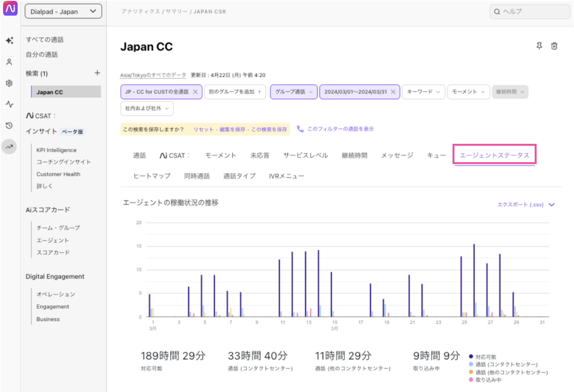Switch to the ヒートマップ tab
574x392 pixels.
point(152,176)
